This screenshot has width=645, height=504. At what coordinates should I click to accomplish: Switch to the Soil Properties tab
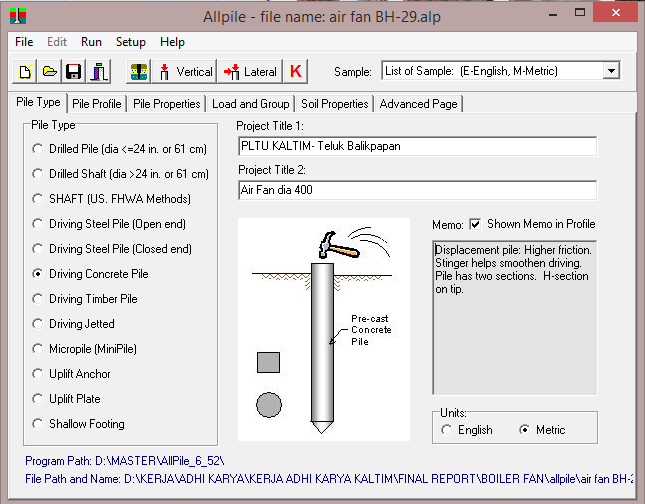(x=334, y=104)
